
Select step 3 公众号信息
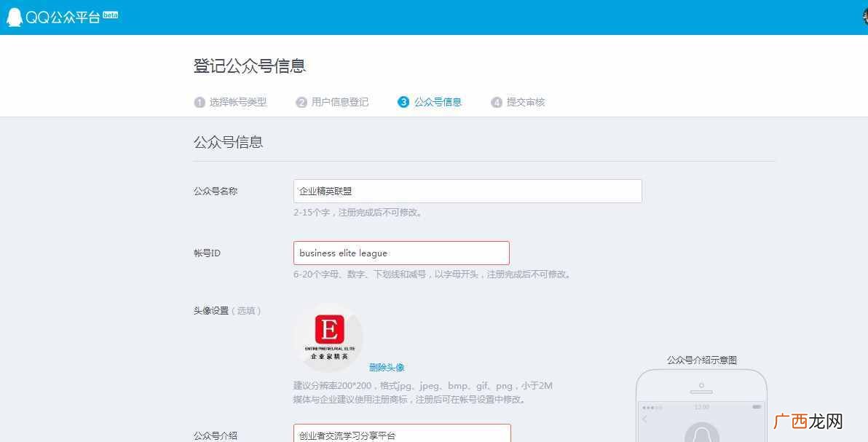tap(430, 102)
